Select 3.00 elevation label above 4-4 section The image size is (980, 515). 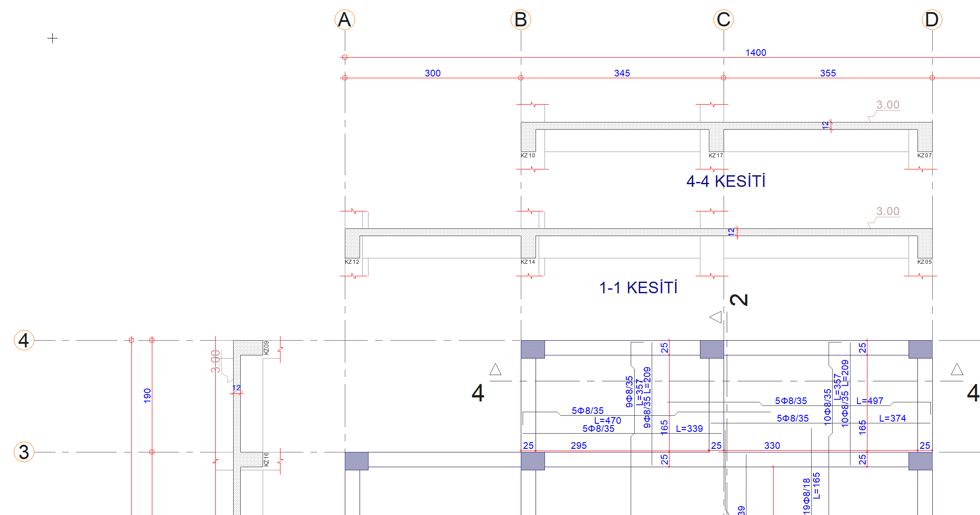pyautogui.click(x=888, y=105)
